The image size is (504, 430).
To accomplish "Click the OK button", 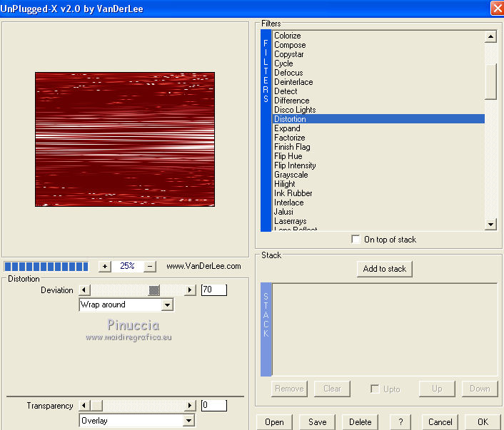I will point(483,422).
